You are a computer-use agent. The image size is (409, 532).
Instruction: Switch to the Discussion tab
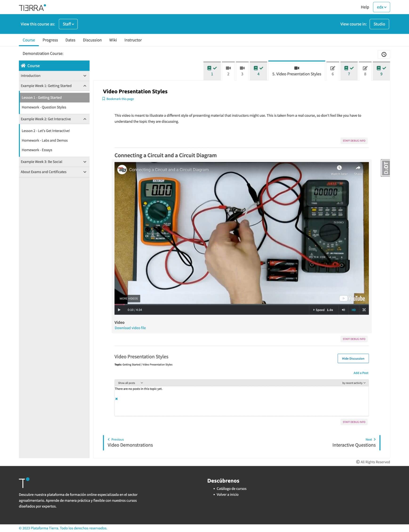(92, 40)
